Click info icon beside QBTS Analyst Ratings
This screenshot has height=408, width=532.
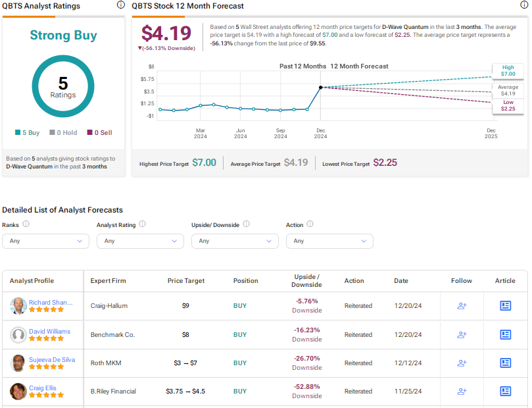(x=121, y=5)
